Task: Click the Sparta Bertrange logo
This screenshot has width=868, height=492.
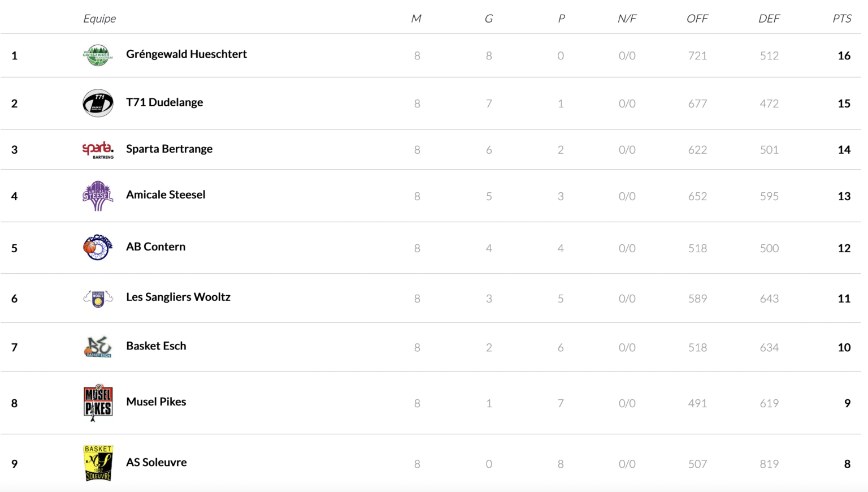Action: [x=98, y=150]
